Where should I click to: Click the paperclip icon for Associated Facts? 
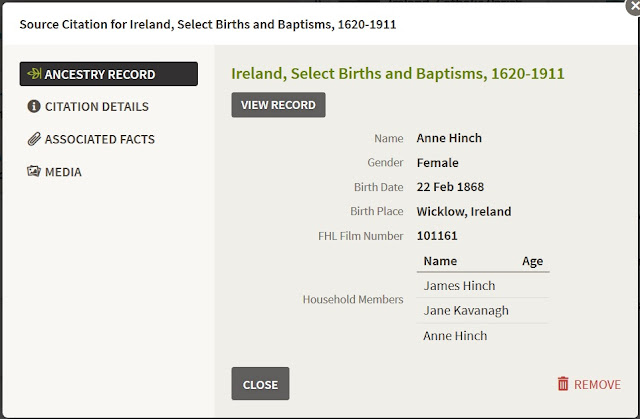34,139
